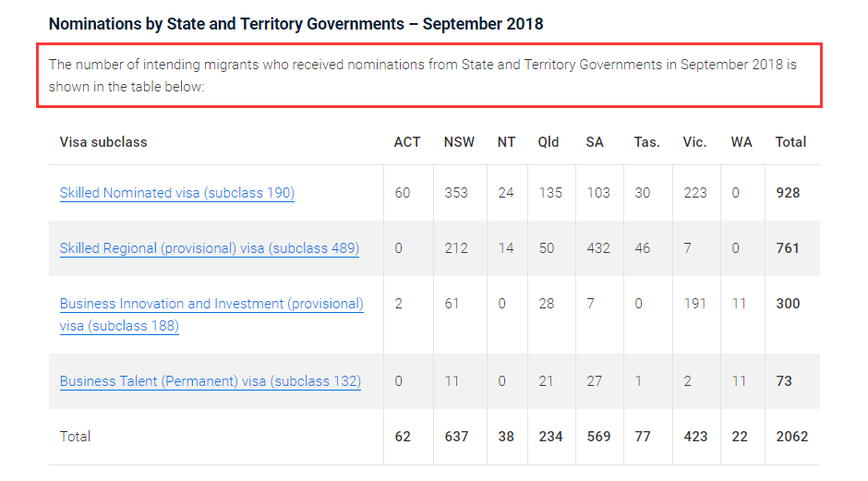The width and height of the screenshot is (868, 481).
Task: Open the Skilled Nominated visa (subclass 190) link
Action: [x=176, y=193]
